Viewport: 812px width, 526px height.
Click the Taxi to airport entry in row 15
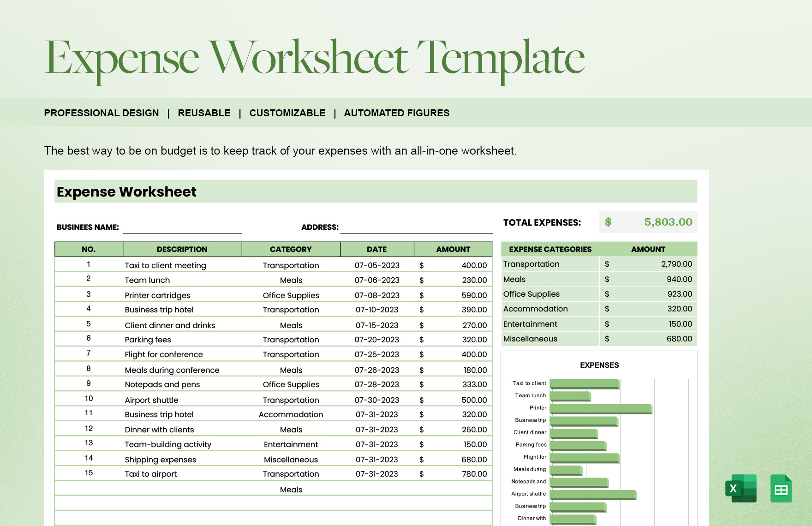tap(150, 474)
